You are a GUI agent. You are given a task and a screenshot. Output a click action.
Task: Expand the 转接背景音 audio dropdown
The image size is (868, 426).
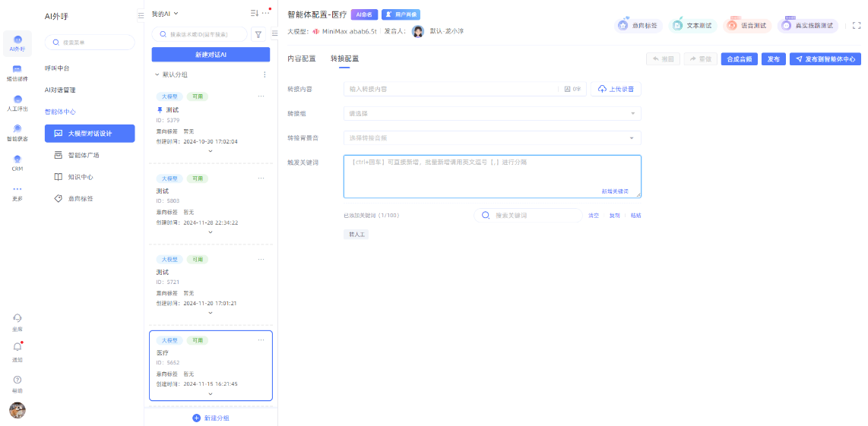pyautogui.click(x=492, y=138)
